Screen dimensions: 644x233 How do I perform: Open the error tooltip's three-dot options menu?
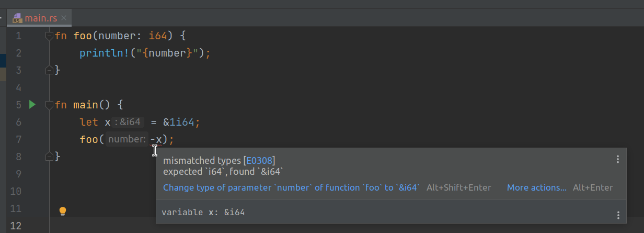click(617, 159)
